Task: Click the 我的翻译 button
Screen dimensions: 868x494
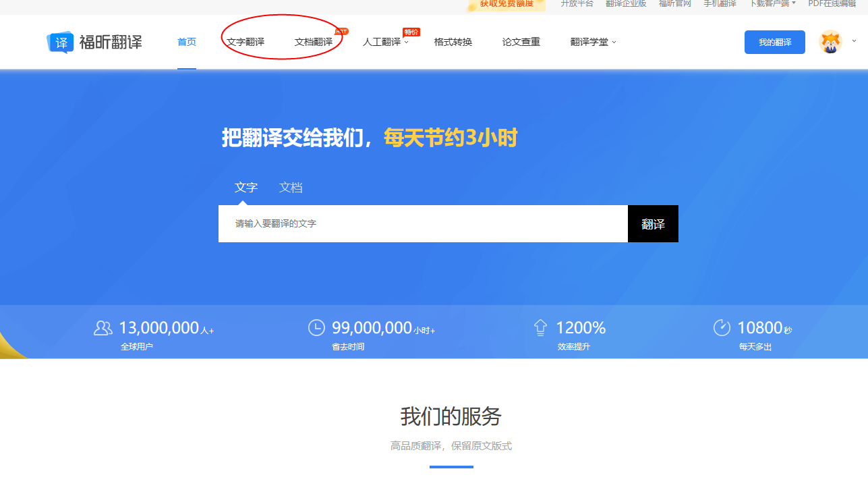Action: click(x=775, y=42)
